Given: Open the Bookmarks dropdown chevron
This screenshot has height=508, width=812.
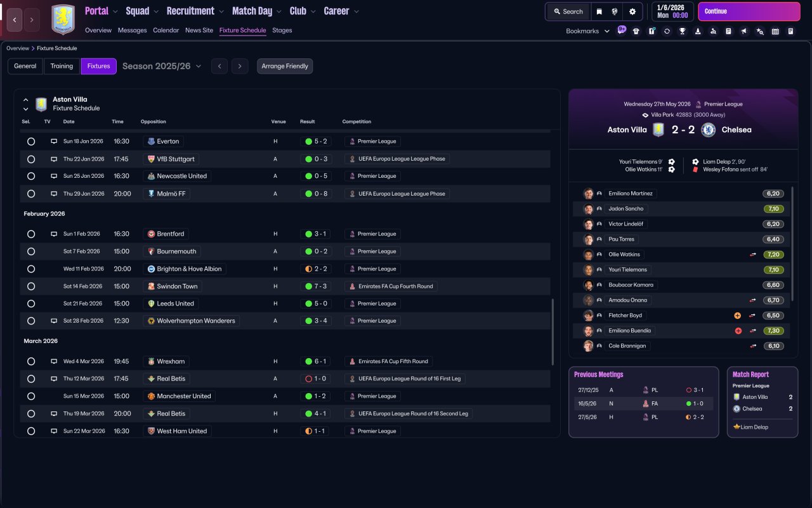Looking at the screenshot, I should pyautogui.click(x=607, y=31).
